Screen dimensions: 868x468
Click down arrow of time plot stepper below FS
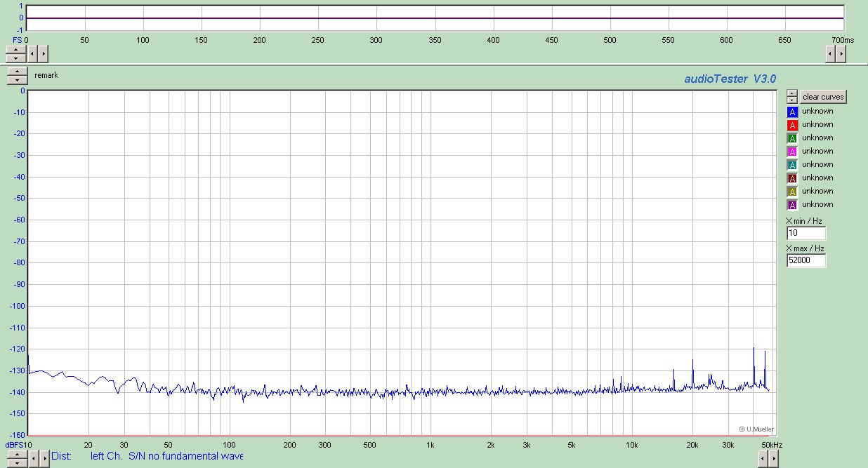click(x=15, y=57)
